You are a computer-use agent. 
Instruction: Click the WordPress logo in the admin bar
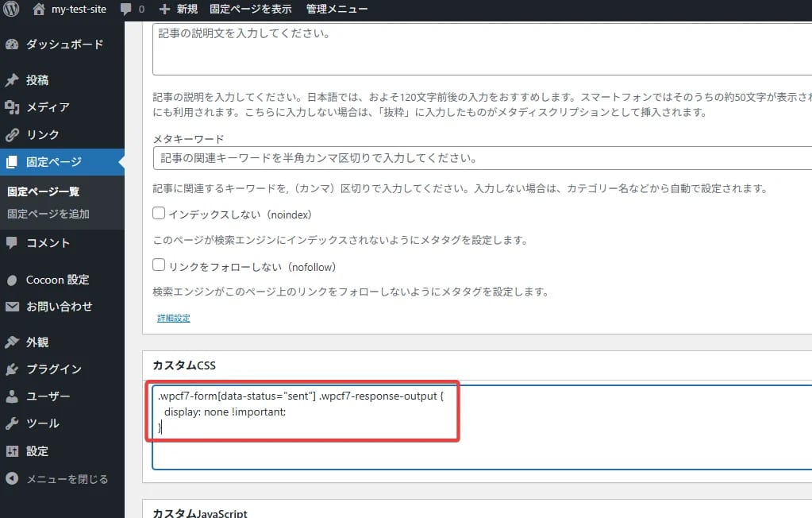pos(9,10)
